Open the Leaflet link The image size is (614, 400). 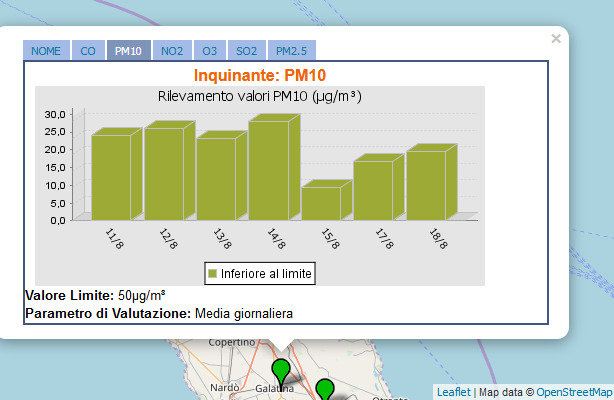point(454,392)
